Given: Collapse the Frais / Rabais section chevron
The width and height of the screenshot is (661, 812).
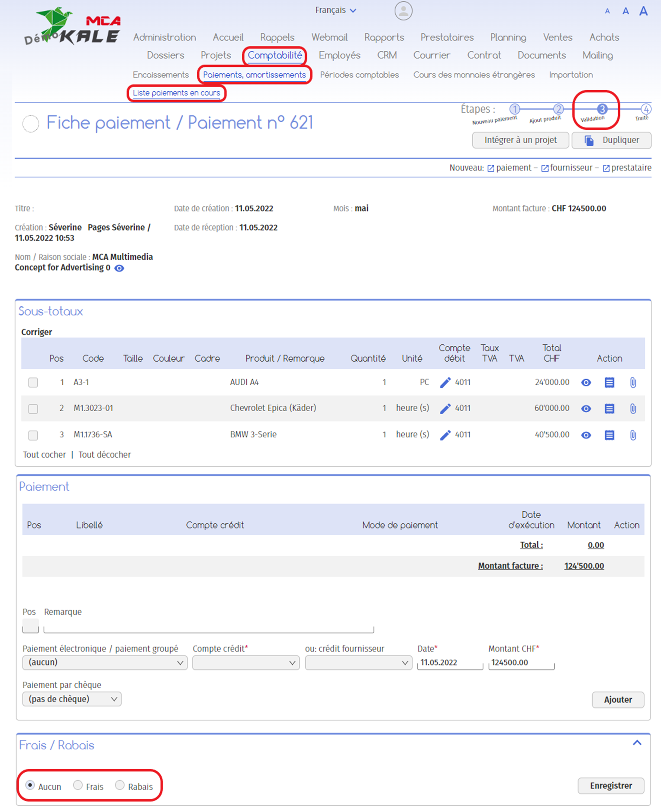Looking at the screenshot, I should pyautogui.click(x=637, y=743).
